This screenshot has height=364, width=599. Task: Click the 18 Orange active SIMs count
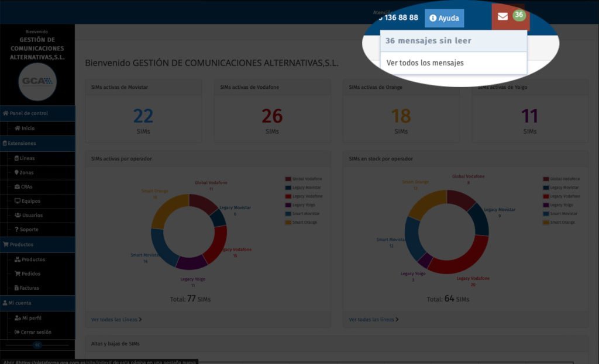(401, 116)
